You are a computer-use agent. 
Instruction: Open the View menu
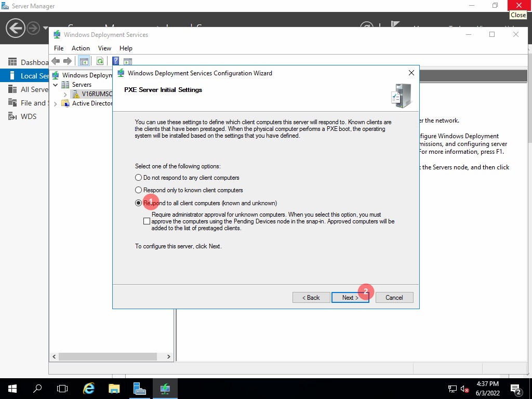click(x=104, y=48)
